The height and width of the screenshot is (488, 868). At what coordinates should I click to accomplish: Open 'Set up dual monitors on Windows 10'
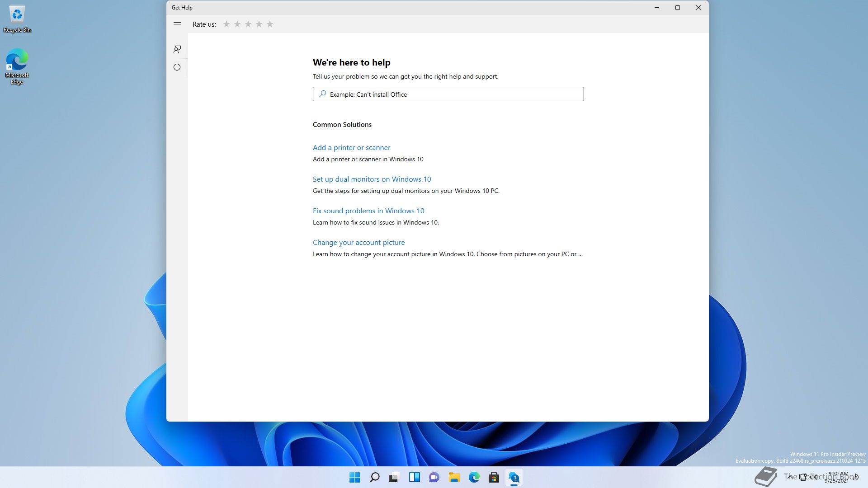pyautogui.click(x=372, y=179)
